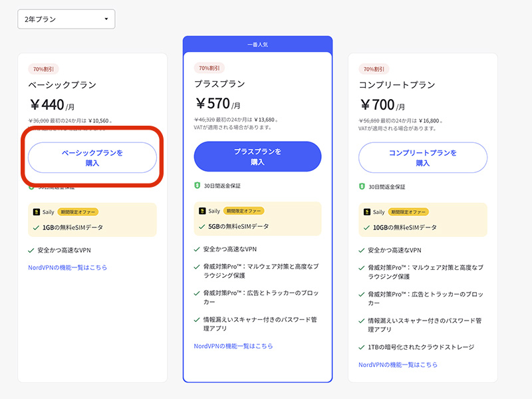Click checkmark beside 5GBの無料eSIMデータ
Screen dimensions: 532x399
coord(202,227)
